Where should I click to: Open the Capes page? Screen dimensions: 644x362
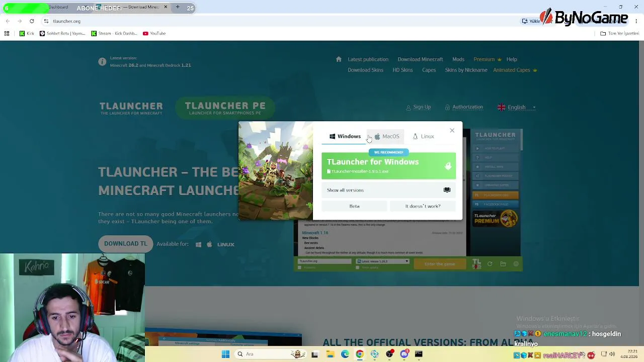[x=429, y=70]
